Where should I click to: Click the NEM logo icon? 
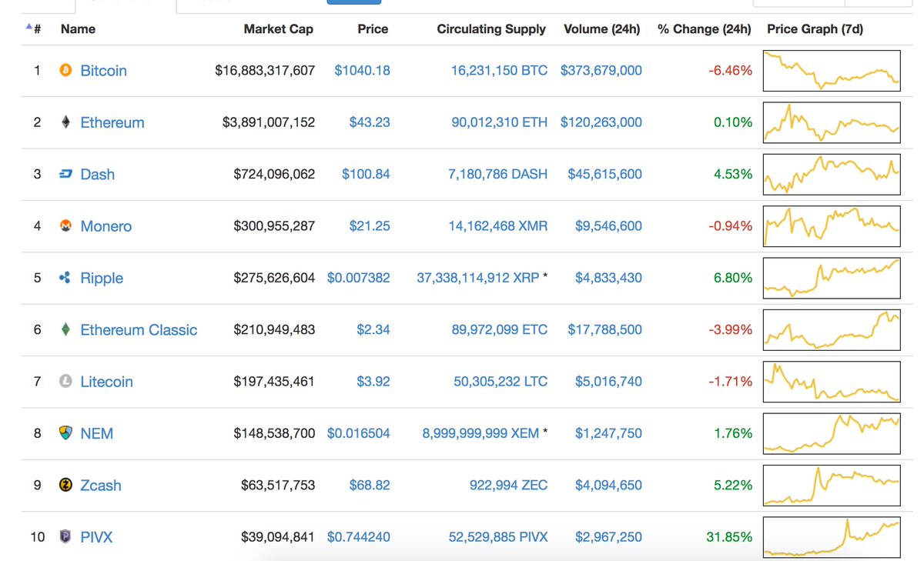point(65,433)
